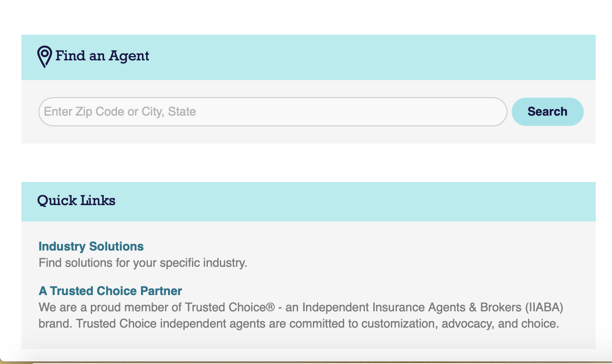This screenshot has height=364, width=612.
Task: Focus the Zip Code or City input field
Action: [x=273, y=112]
